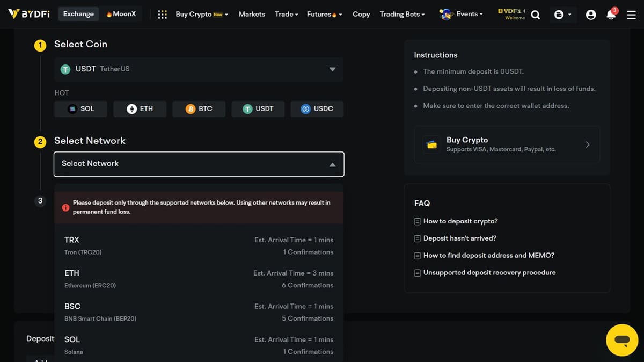View notifications bell icon

611,15
